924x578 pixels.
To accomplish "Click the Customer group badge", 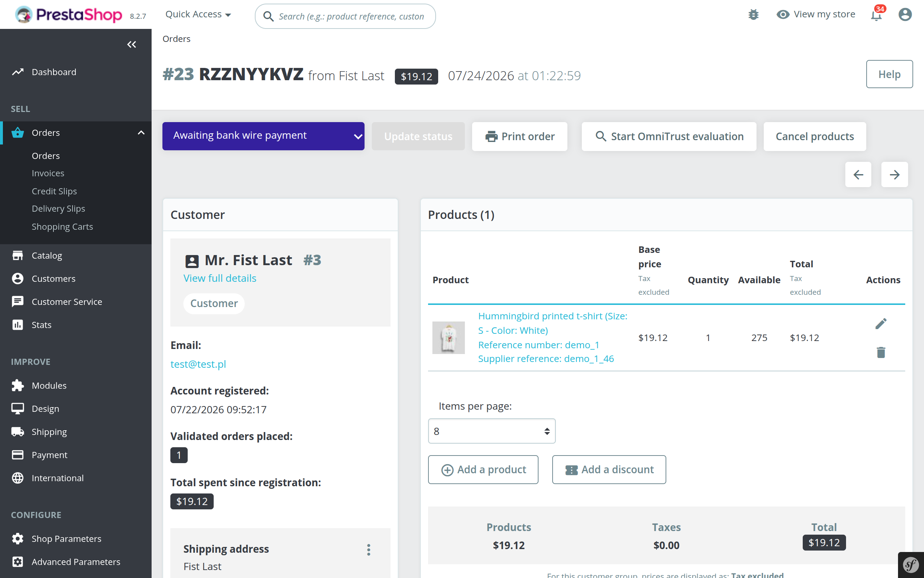I will pos(214,304).
